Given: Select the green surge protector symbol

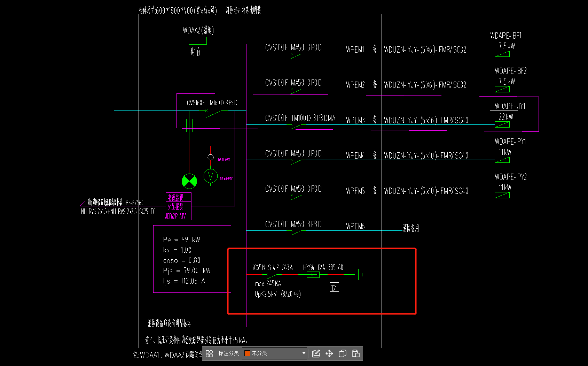Looking at the screenshot, I should 313,275.
